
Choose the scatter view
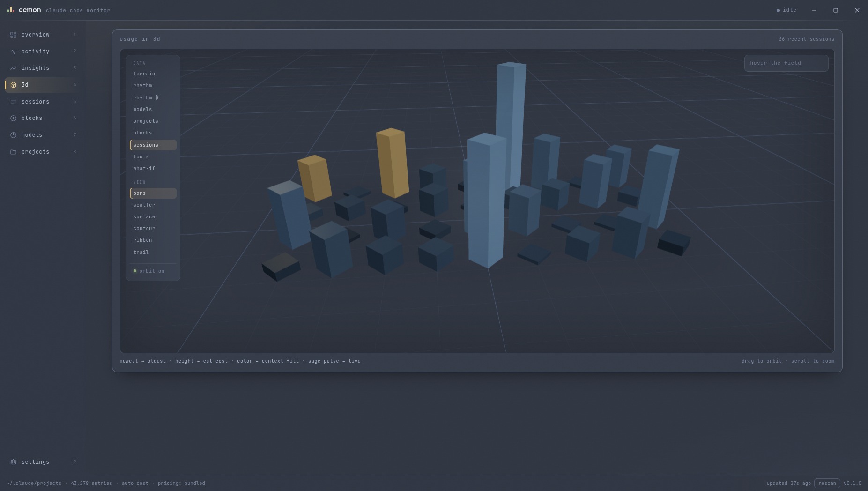coord(153,205)
